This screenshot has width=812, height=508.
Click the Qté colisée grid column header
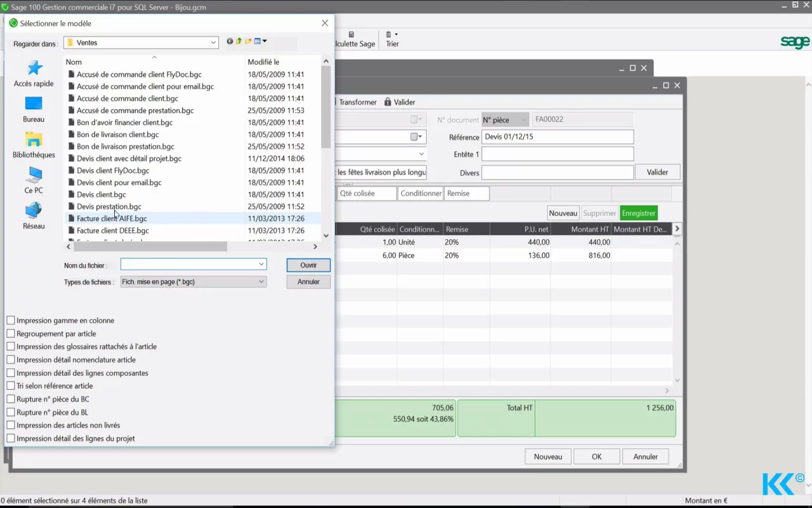pos(367,229)
